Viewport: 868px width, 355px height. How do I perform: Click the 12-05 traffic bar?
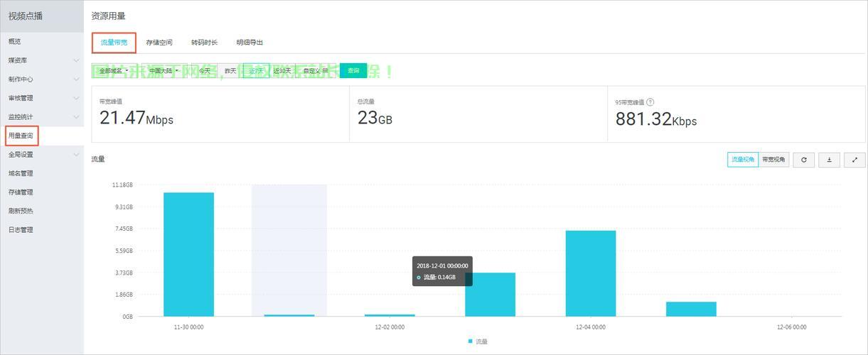691,309
